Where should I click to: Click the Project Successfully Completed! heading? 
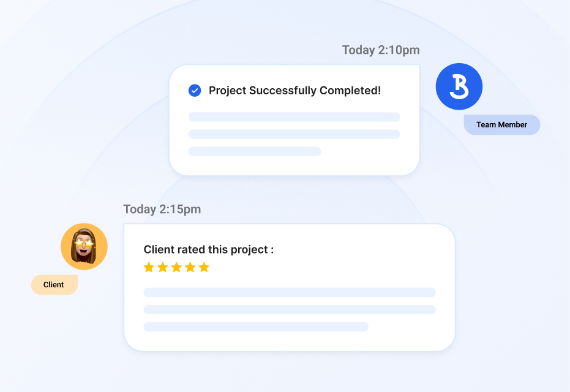pyautogui.click(x=294, y=91)
